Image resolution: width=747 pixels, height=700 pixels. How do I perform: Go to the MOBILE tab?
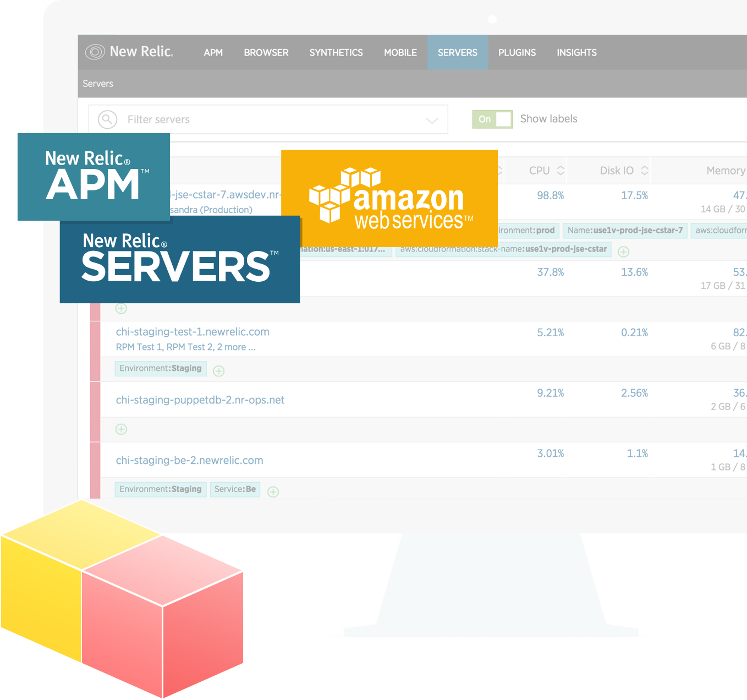400,53
